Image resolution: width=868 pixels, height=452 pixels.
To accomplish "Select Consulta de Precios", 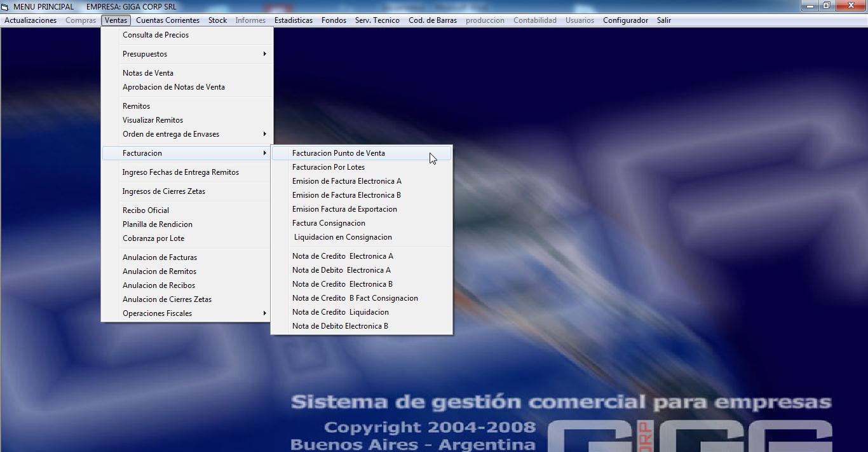I will click(187, 35).
